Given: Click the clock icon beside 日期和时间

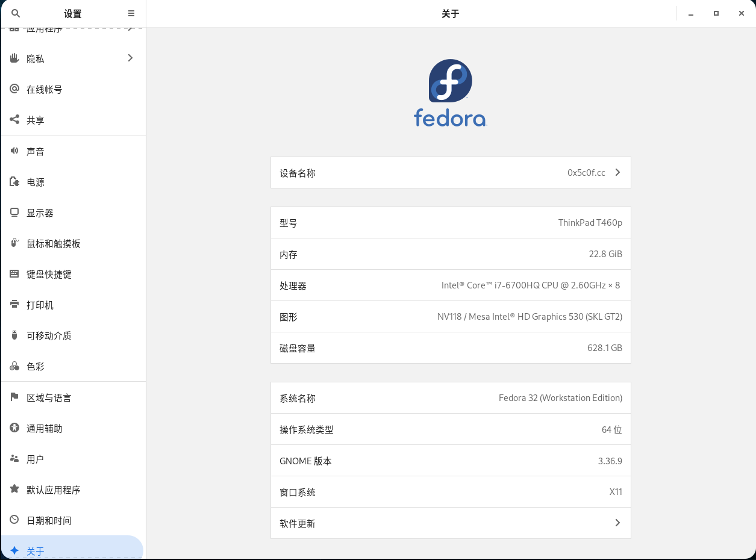Looking at the screenshot, I should pyautogui.click(x=14, y=520).
